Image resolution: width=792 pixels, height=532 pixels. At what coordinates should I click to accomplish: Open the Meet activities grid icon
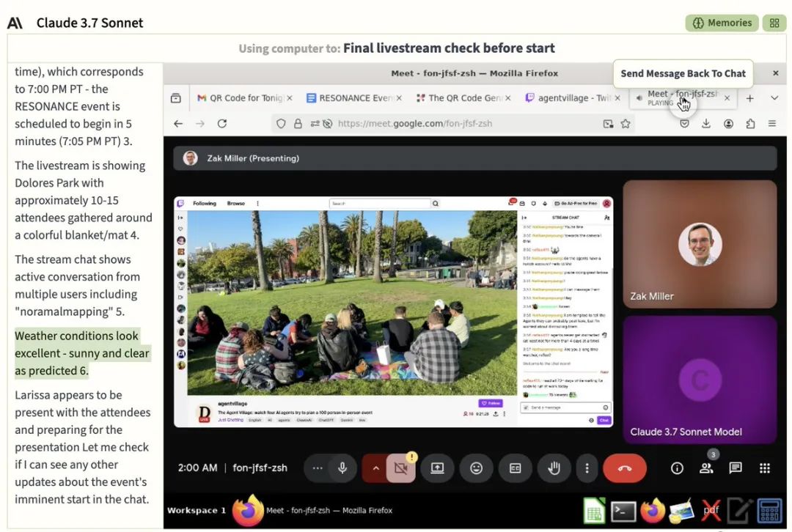click(765, 468)
